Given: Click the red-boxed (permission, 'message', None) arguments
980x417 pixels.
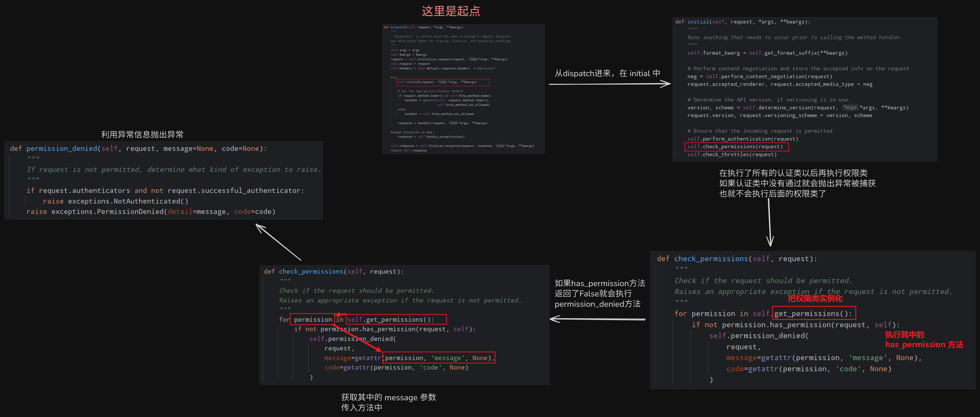Looking at the screenshot, I should click(439, 358).
